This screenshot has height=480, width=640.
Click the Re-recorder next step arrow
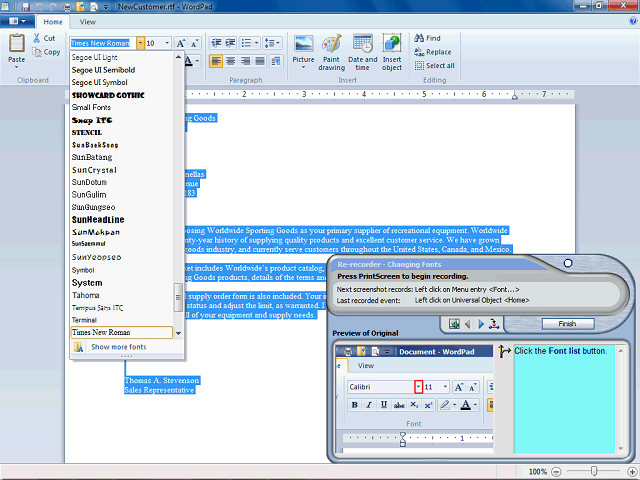pyautogui.click(x=481, y=324)
